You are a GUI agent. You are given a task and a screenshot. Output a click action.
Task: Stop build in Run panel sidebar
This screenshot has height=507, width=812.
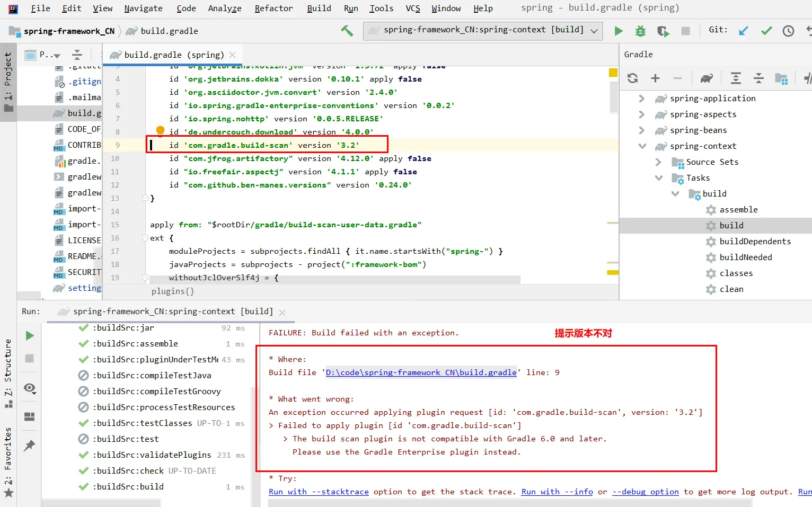pos(30,359)
